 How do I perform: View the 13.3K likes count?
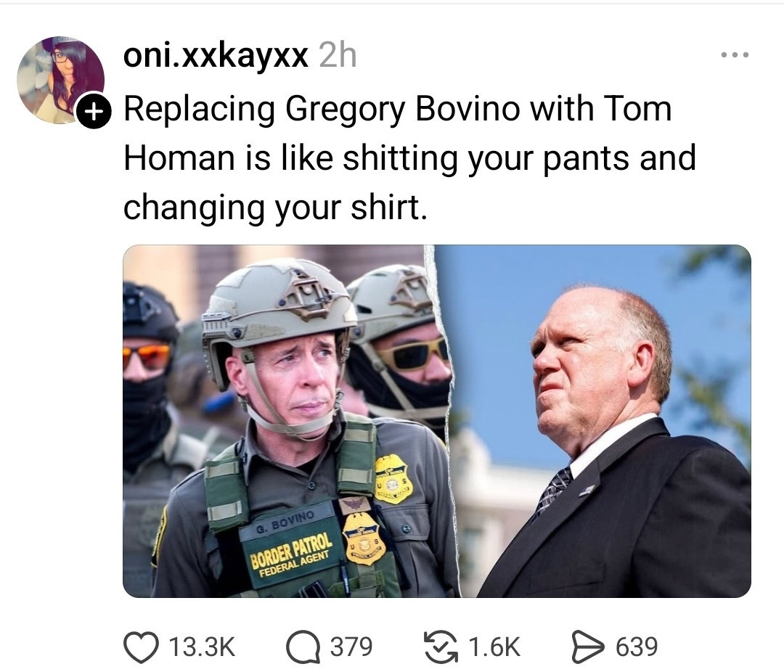[x=202, y=647]
